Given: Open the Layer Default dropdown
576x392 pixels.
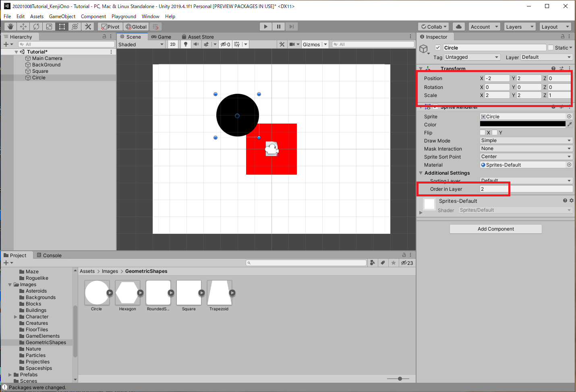Looking at the screenshot, I should 547,57.
